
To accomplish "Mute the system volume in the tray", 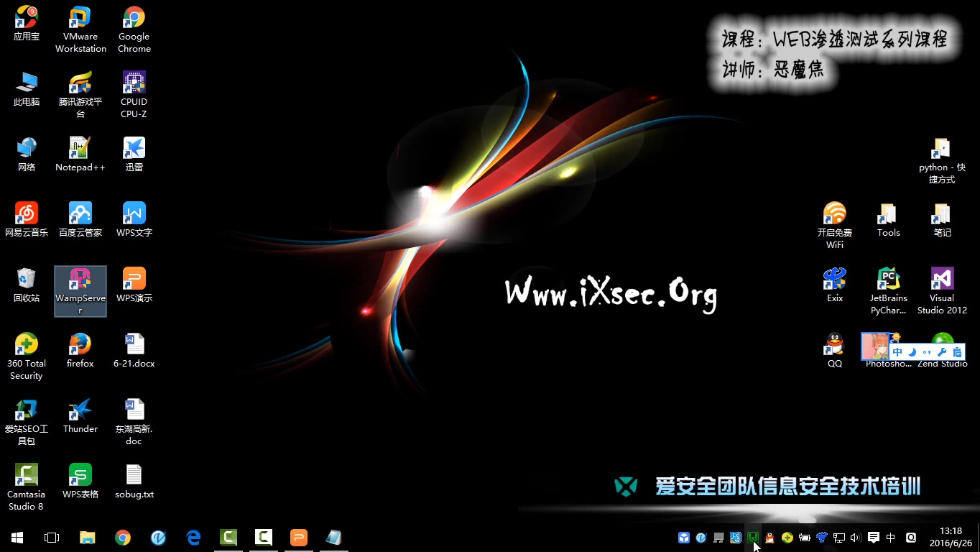I will (855, 537).
